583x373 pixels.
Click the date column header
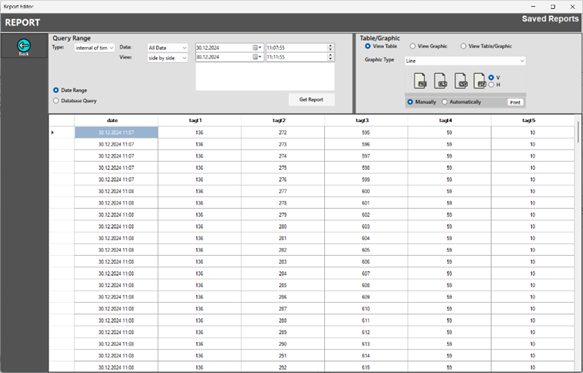click(116, 120)
